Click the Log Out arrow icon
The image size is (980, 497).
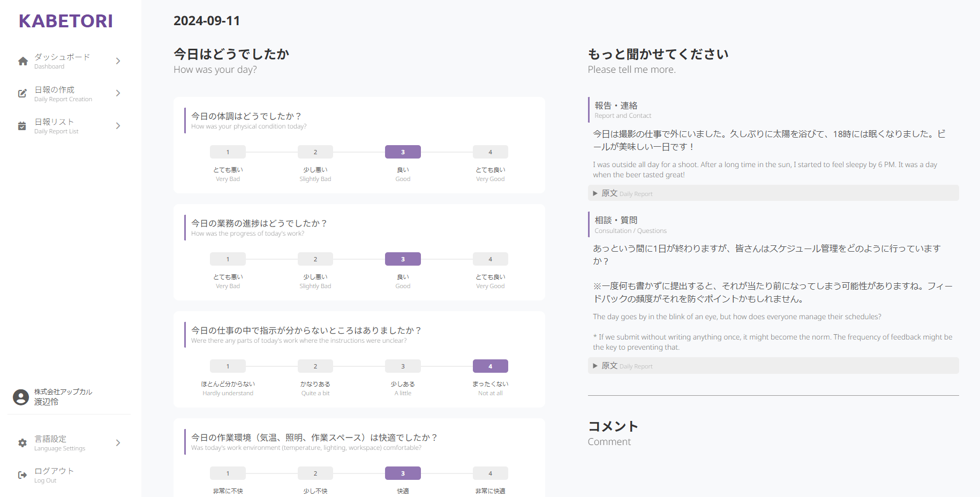pyautogui.click(x=22, y=475)
